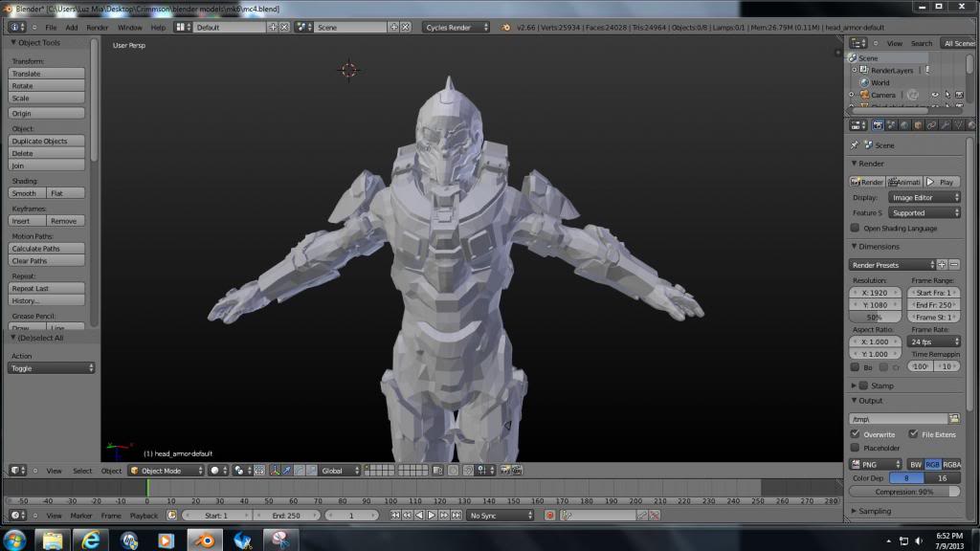Viewport: 980px width, 551px height.
Task: Uncheck the Overwrite checkbox
Action: (x=856, y=434)
